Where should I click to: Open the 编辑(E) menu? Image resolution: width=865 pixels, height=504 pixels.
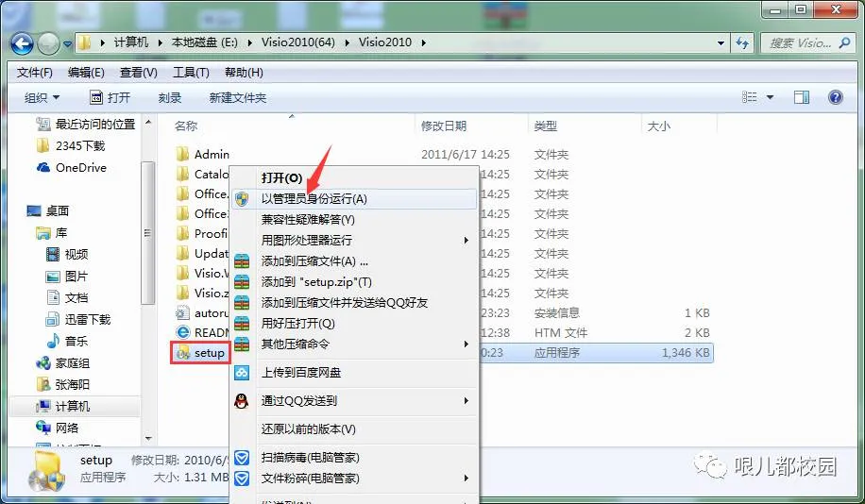(86, 73)
